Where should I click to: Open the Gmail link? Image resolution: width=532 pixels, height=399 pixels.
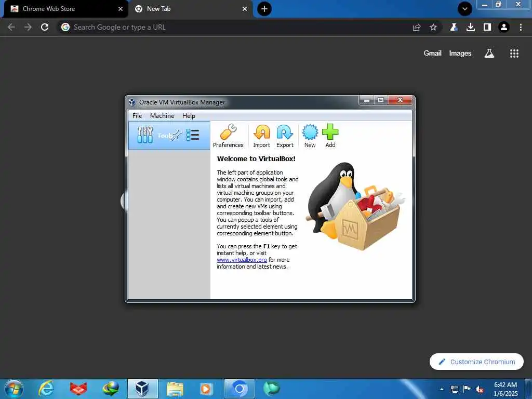[432, 54]
